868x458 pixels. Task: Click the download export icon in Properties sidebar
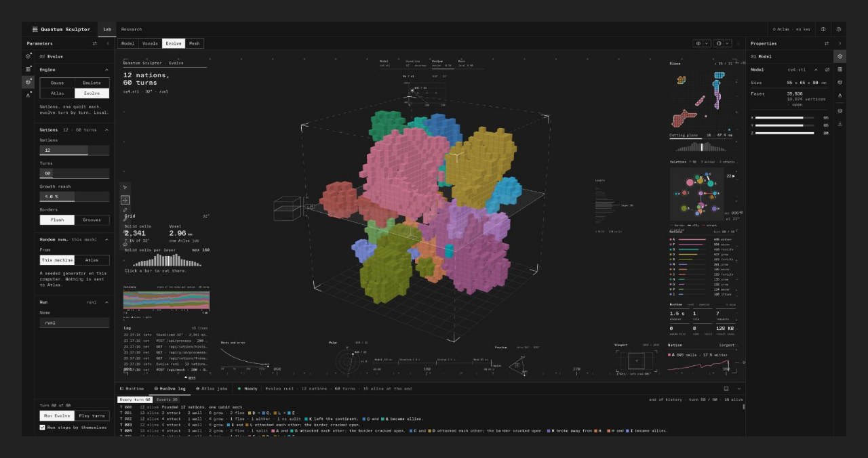840,124
